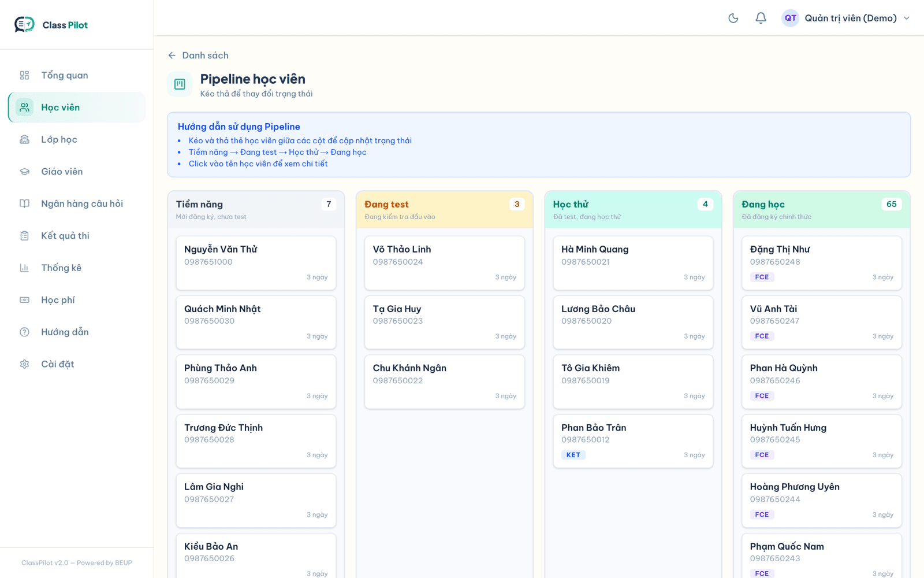Select Lương Bảo Châu card
The image size is (924, 578).
coord(633,323)
